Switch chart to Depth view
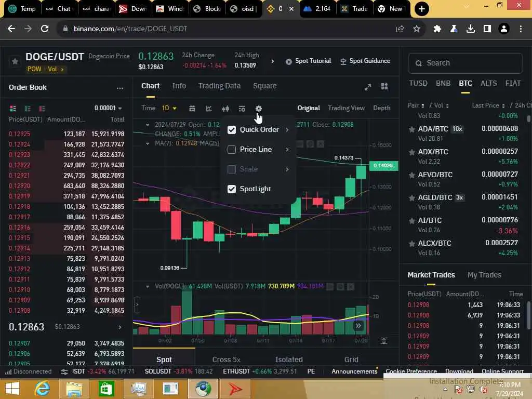This screenshot has width=532, height=399. coord(382,108)
